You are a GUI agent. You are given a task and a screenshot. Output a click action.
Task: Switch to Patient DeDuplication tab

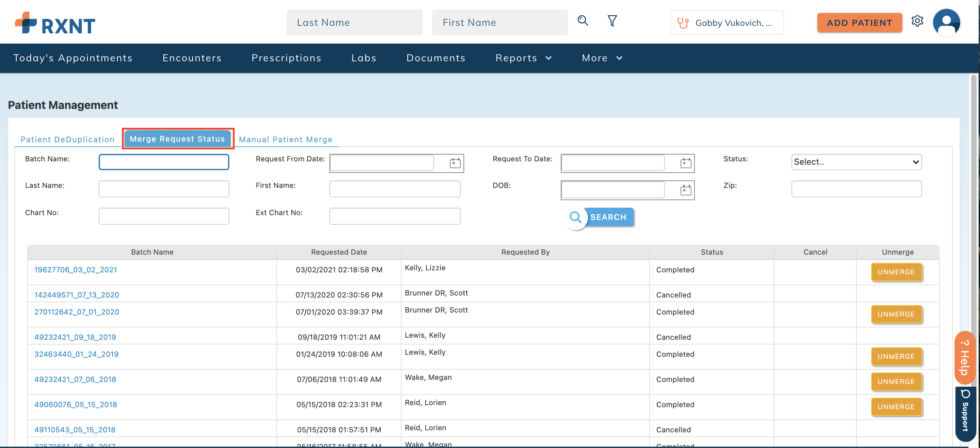tap(67, 139)
